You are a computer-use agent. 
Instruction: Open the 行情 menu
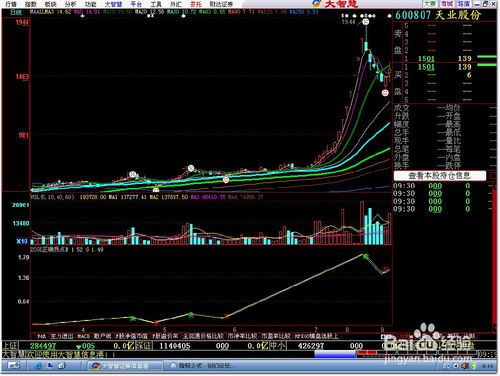tap(11, 4)
